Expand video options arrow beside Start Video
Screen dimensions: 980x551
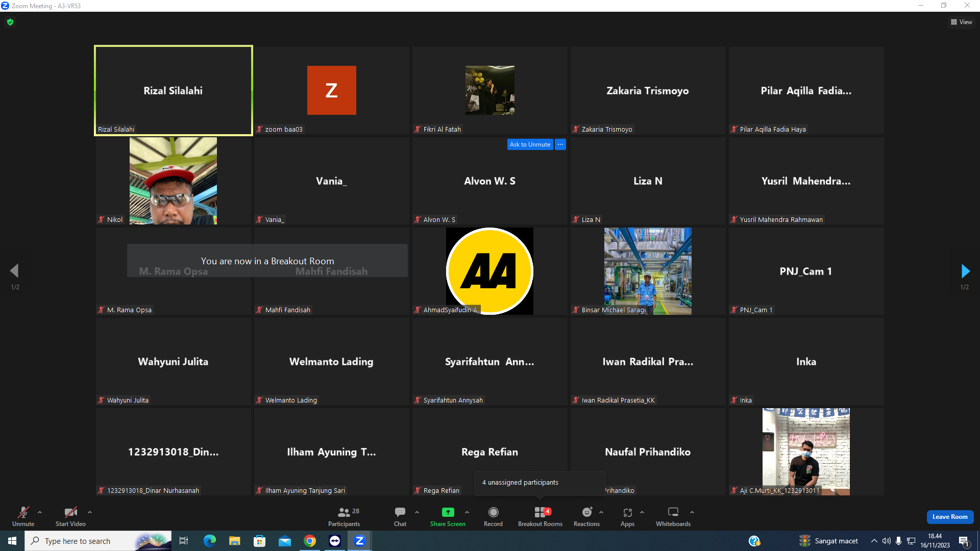(90, 512)
